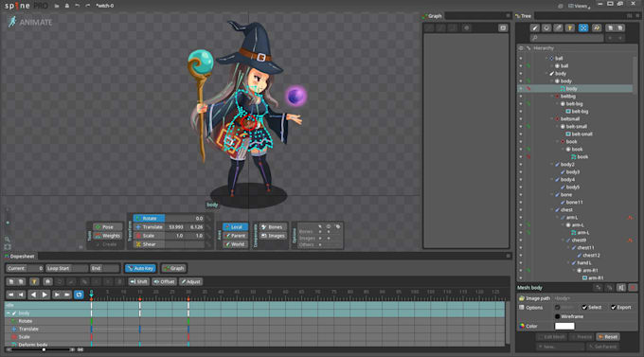The image size is (644, 357).
Task: Collapse the body2 node in tree
Action: (x=552, y=165)
